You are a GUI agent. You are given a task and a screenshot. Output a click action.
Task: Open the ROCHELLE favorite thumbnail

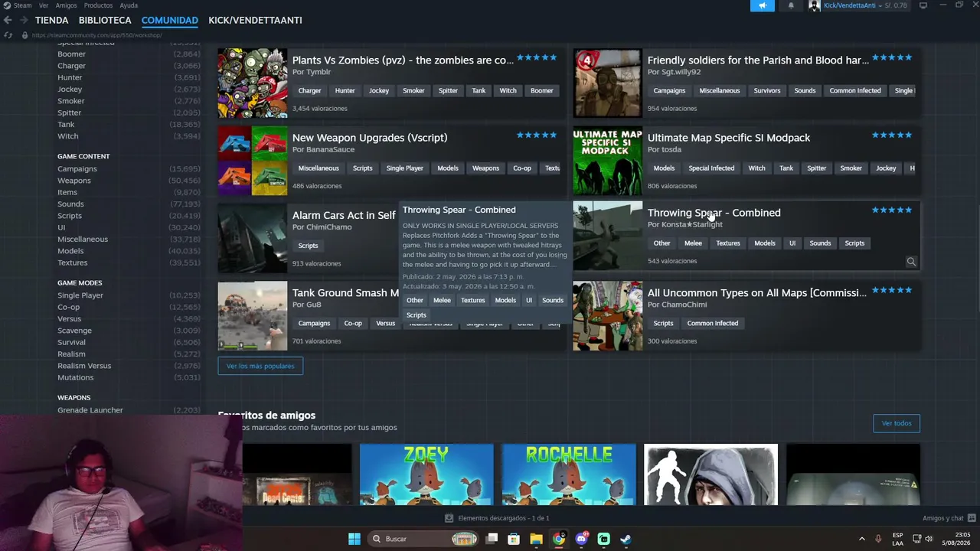point(568,474)
